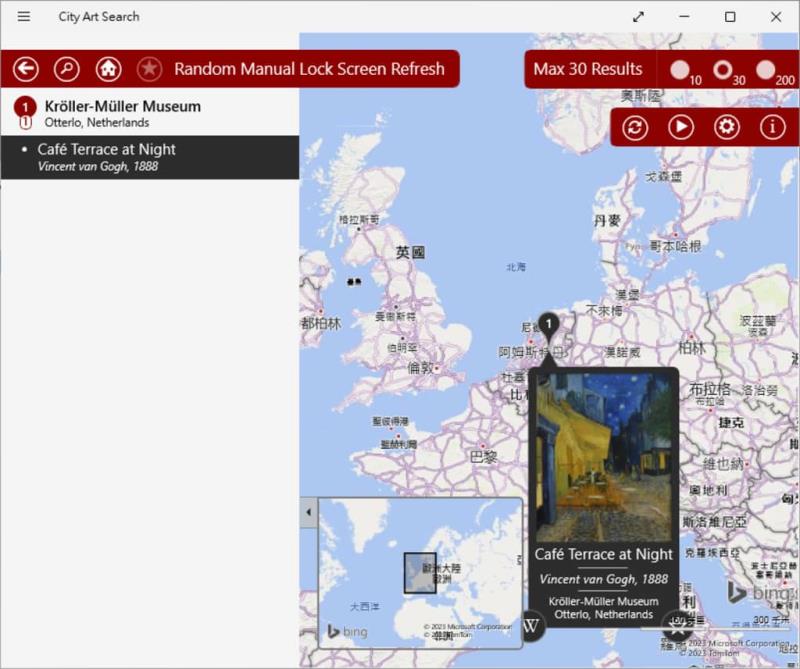Click Random Manual Lock Screen Refresh

click(309, 69)
